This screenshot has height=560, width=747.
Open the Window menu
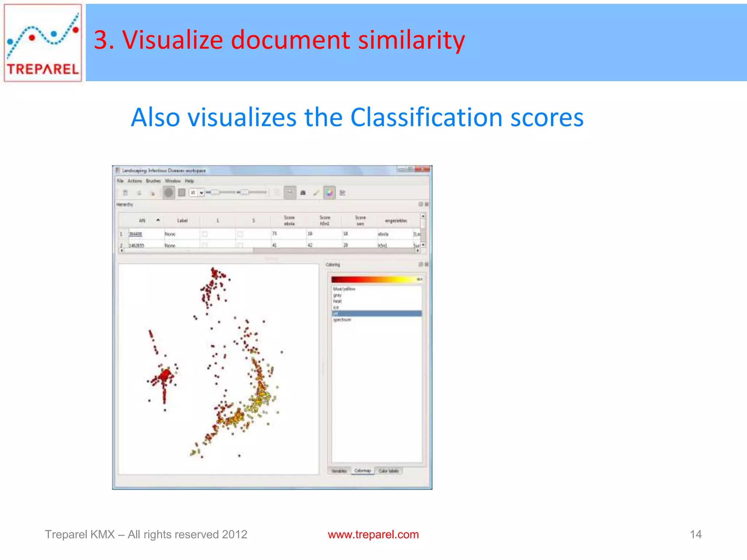(173, 181)
